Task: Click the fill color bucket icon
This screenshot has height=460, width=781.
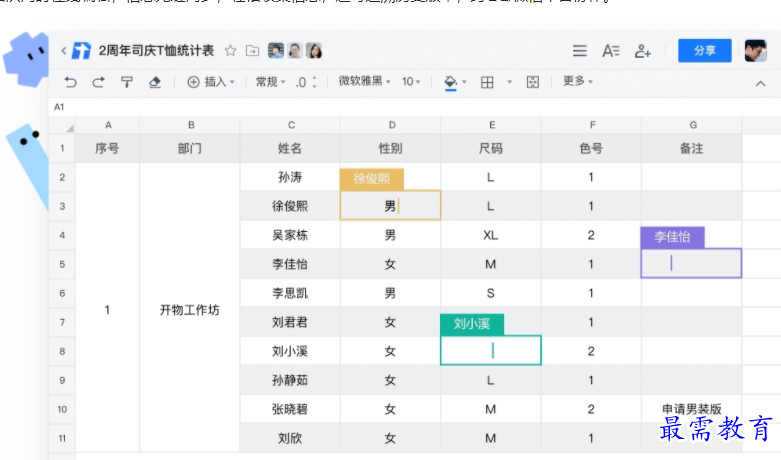Action: (x=450, y=83)
